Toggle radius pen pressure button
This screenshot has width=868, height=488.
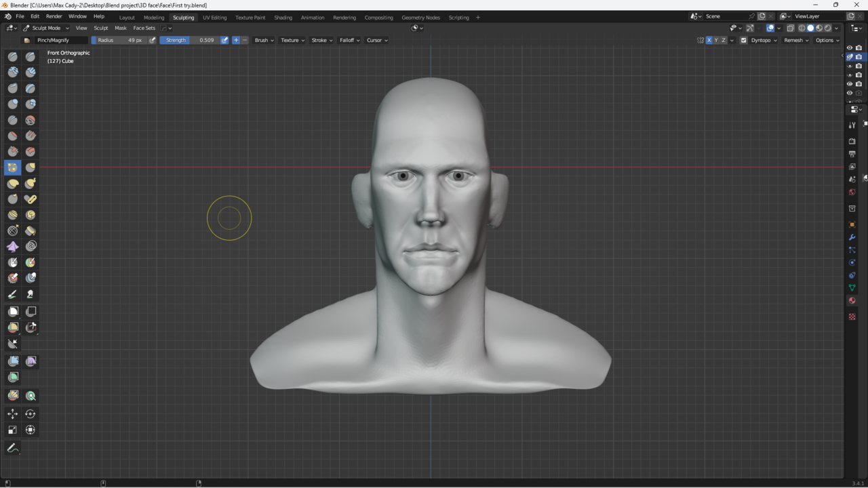click(x=153, y=40)
